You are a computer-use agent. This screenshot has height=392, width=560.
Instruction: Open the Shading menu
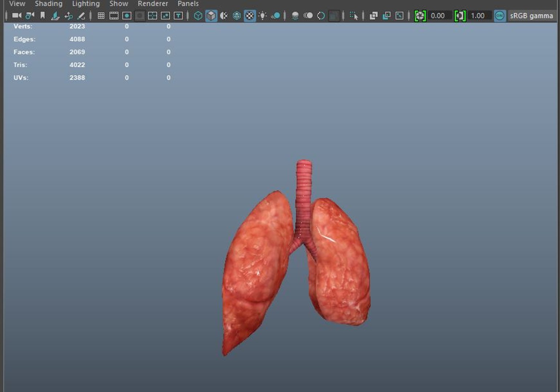point(49,4)
